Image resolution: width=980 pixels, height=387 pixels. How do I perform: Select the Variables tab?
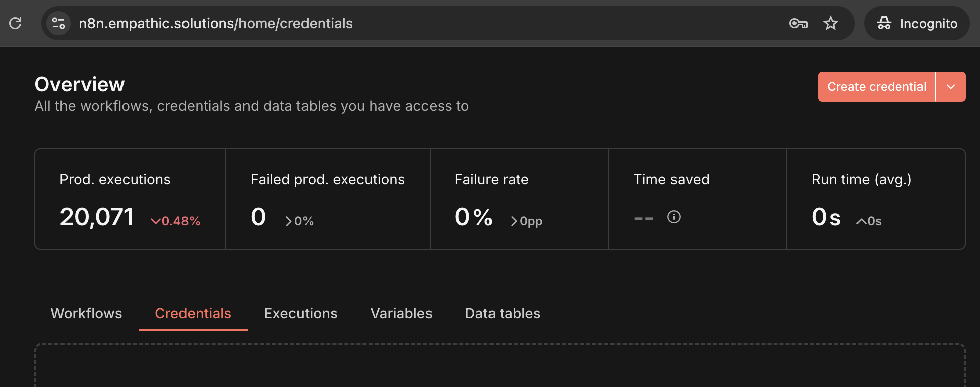tap(401, 313)
